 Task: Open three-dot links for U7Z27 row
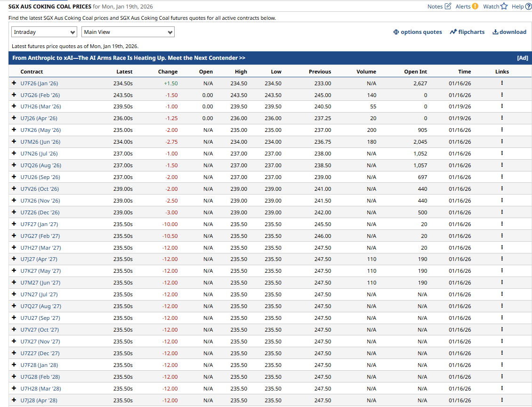click(502, 353)
